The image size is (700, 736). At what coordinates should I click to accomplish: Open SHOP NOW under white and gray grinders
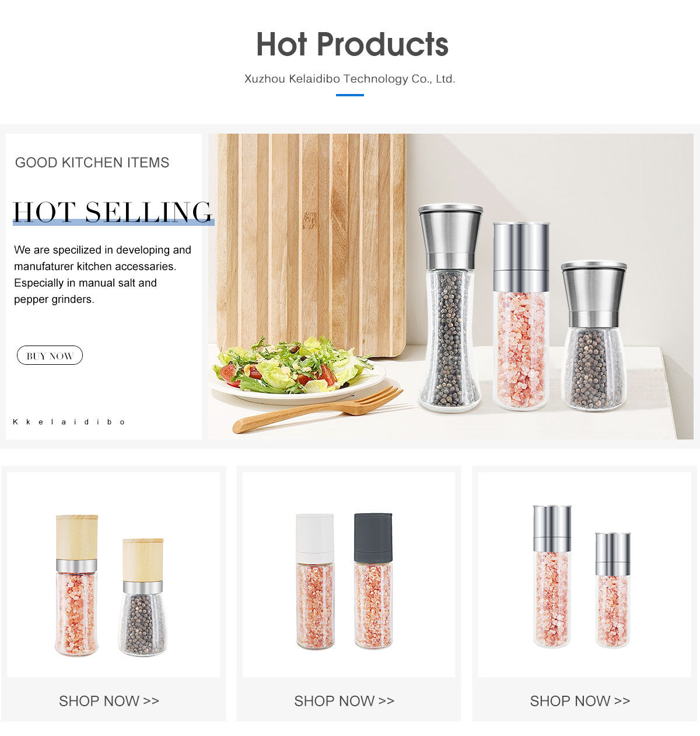(344, 700)
